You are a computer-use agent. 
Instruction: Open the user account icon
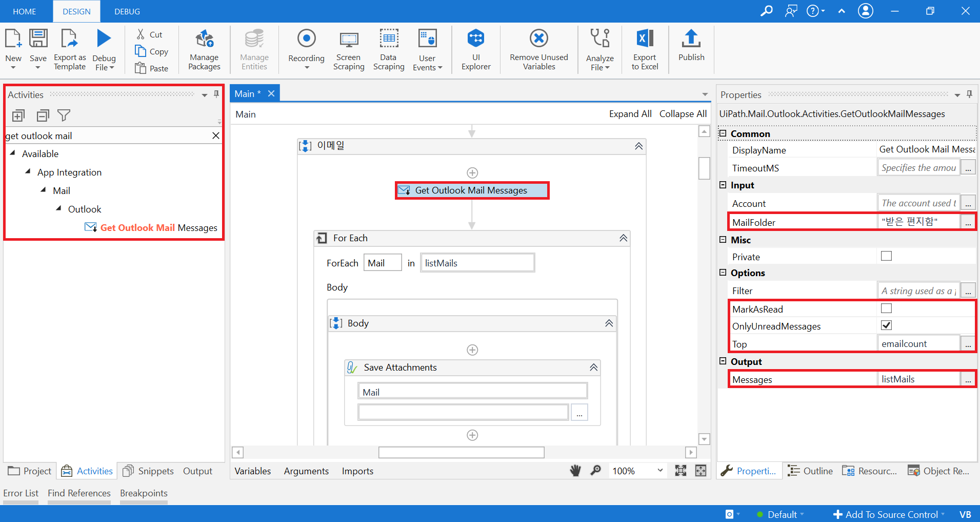(866, 11)
